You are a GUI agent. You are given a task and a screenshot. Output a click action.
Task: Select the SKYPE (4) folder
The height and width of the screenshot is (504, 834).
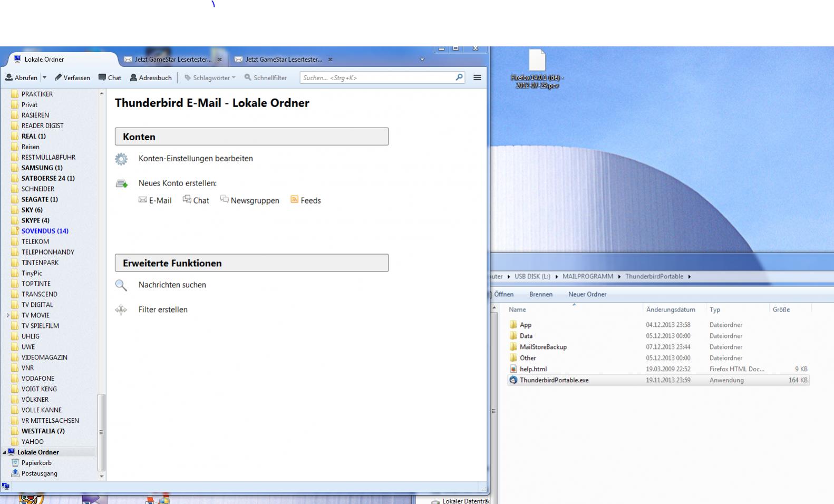[35, 220]
